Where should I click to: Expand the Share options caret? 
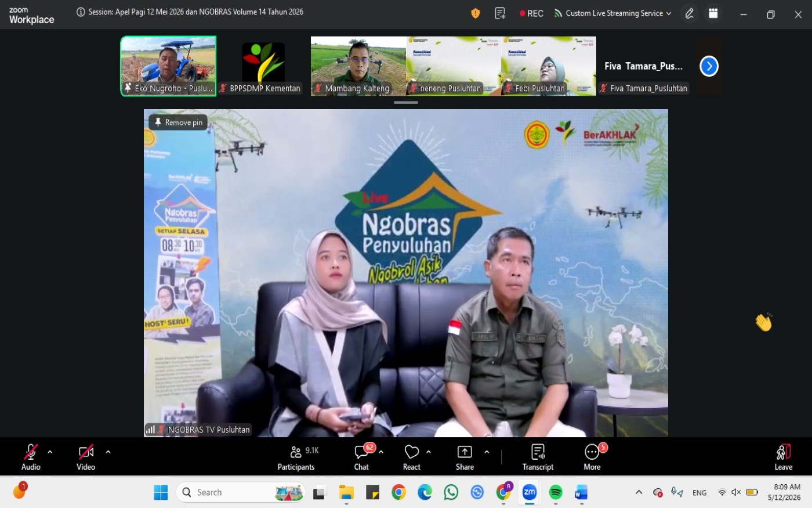[487, 452]
